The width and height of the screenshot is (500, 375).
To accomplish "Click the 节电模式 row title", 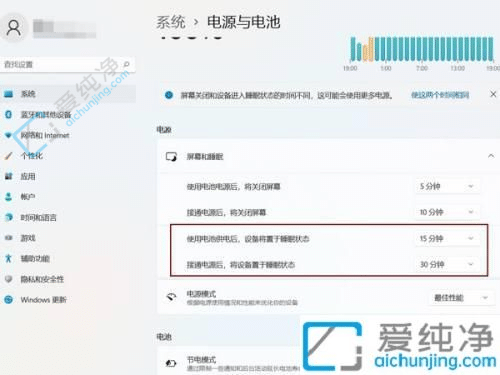I will click(201, 360).
